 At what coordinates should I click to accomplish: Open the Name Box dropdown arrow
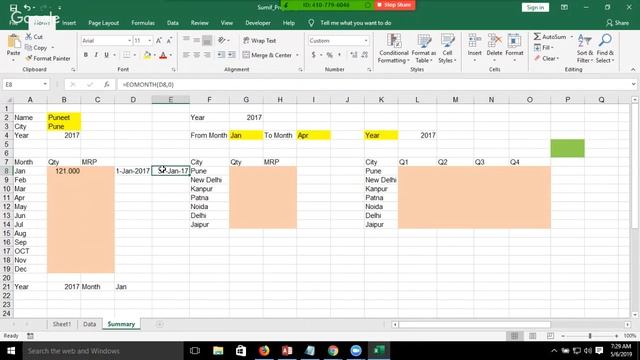tap(45, 84)
